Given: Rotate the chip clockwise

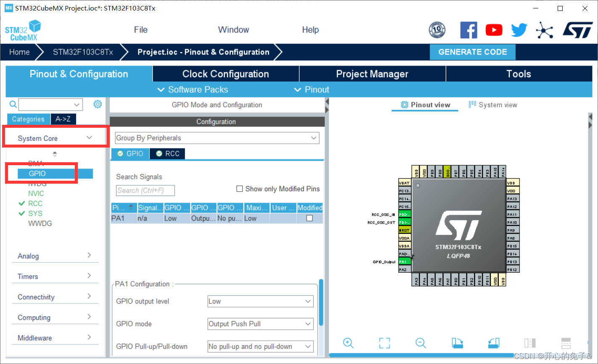Looking at the screenshot, I should point(457,343).
